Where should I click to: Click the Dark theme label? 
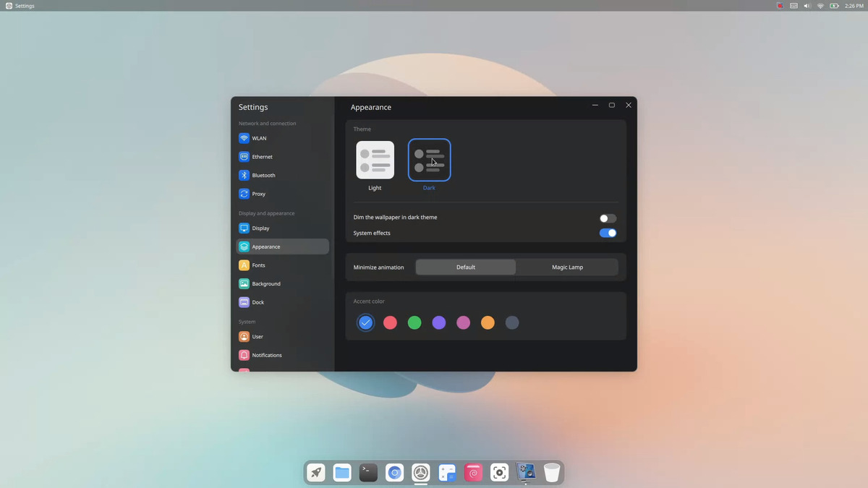point(429,188)
